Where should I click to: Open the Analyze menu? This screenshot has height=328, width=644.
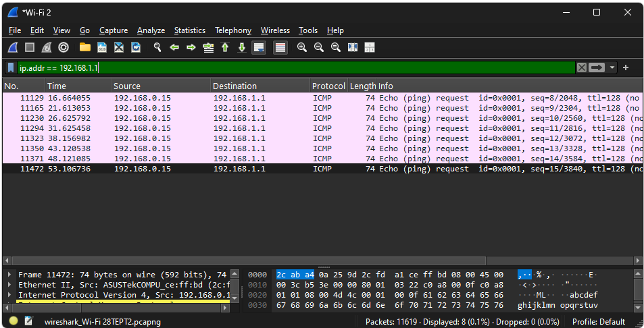click(151, 30)
